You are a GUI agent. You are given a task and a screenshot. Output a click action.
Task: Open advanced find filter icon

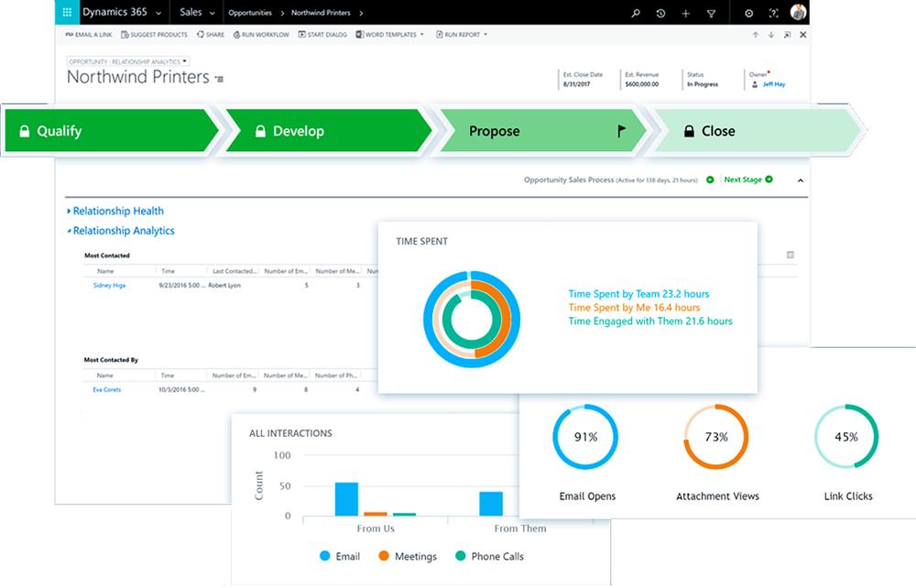[711, 13]
